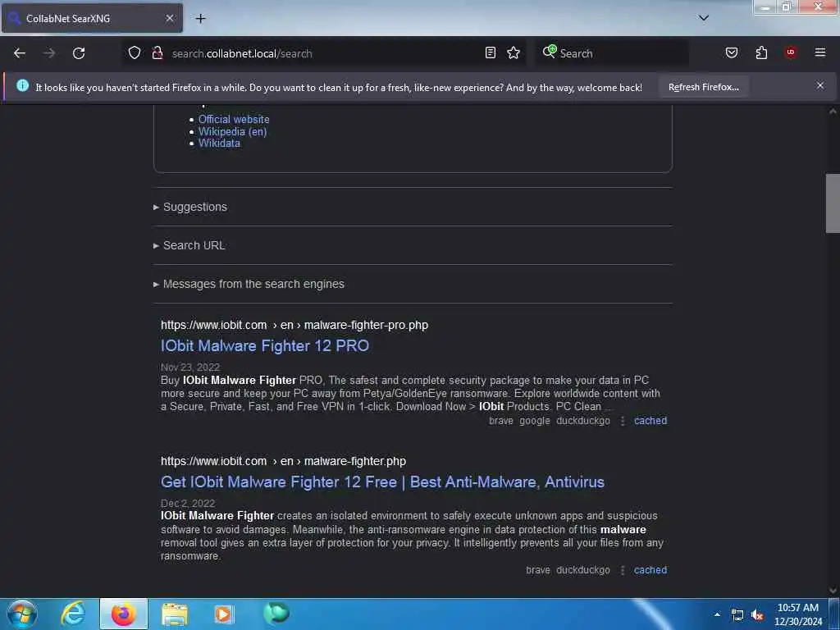The width and height of the screenshot is (840, 630).
Task: Click the Firefox taskbar icon
Action: point(123,614)
